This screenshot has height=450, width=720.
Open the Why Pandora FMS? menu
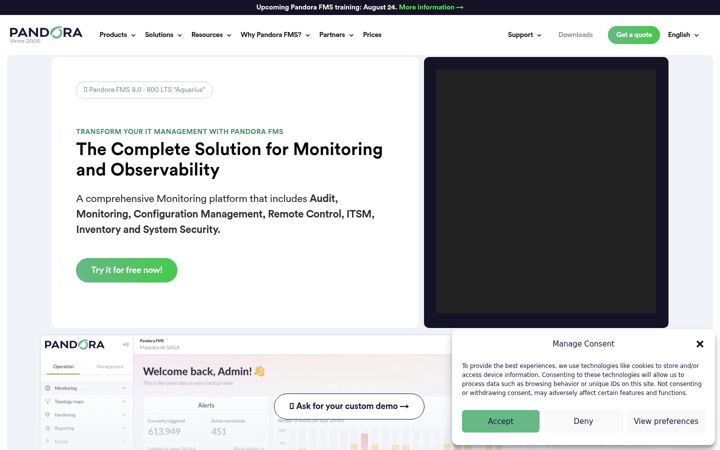point(275,35)
